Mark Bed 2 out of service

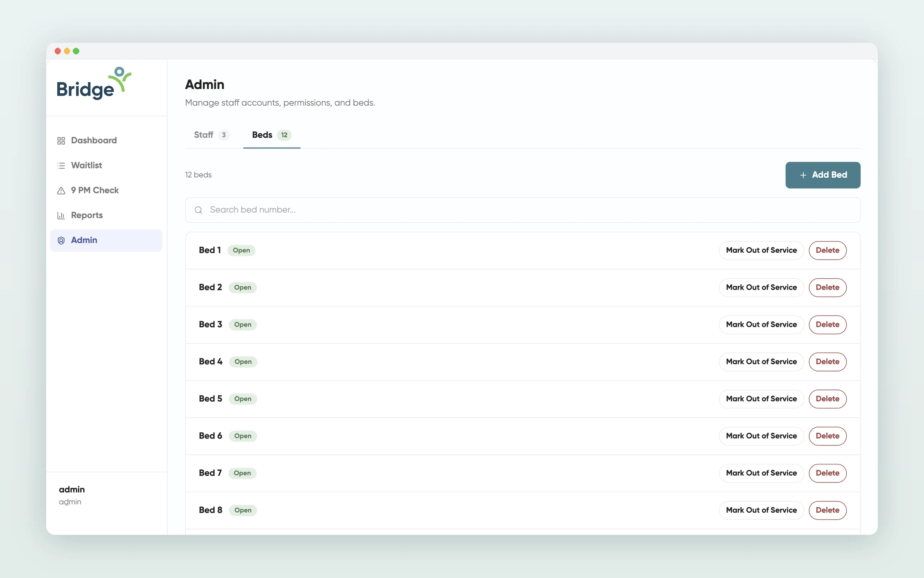point(761,287)
